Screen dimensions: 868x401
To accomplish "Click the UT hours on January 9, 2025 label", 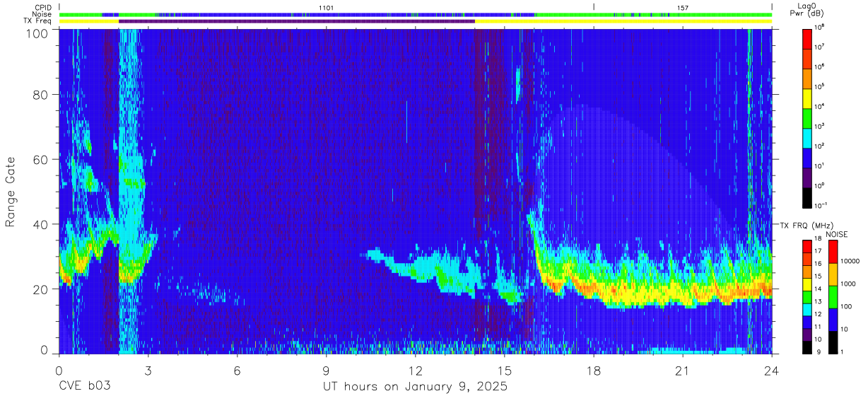I will pyautogui.click(x=414, y=386).
